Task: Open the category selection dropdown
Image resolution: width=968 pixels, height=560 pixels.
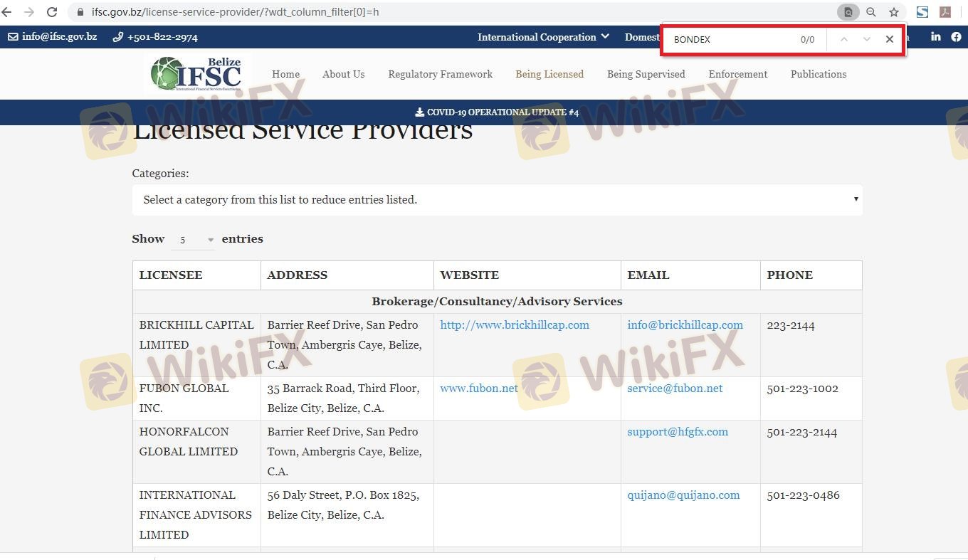Action: click(x=497, y=200)
